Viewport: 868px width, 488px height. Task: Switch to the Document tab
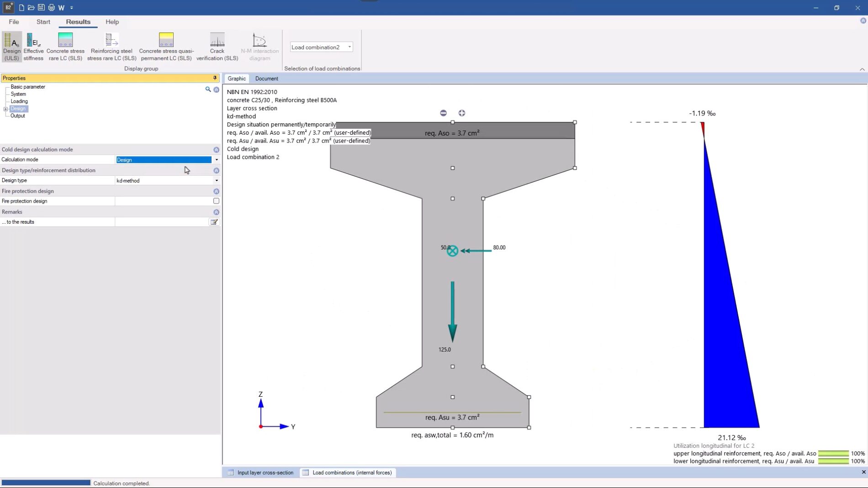coord(266,79)
